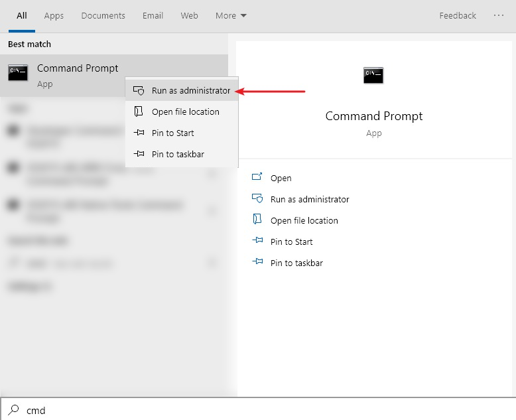
Task: Click Pin to Start in right pane
Action: 291,242
